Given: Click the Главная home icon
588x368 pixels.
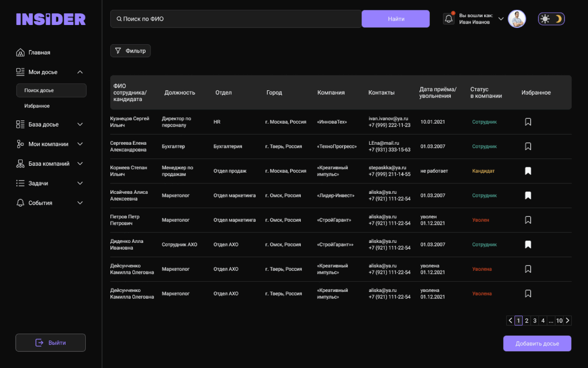Looking at the screenshot, I should 20,53.
